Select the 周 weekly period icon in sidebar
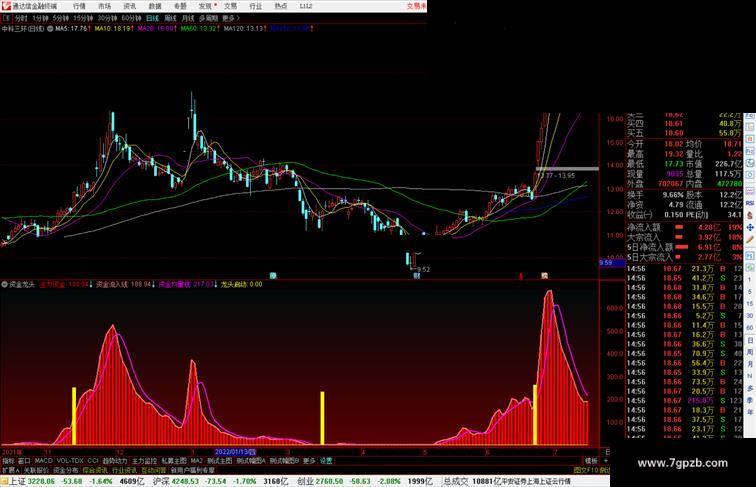The width and height of the screenshot is (756, 487). pyautogui.click(x=750, y=352)
